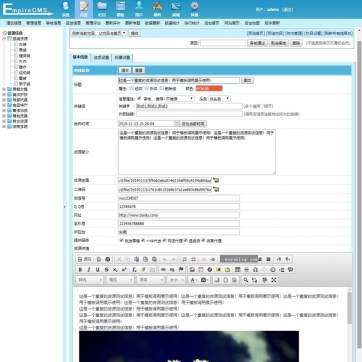Expand the font dropdown in the editor toolbar
Screen dimensions: 362x362
150,280
